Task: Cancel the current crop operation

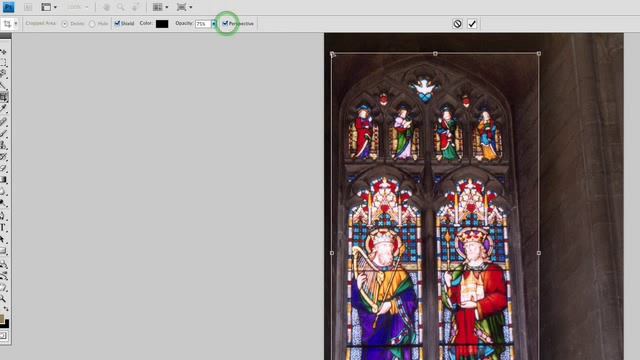Action: tap(457, 24)
